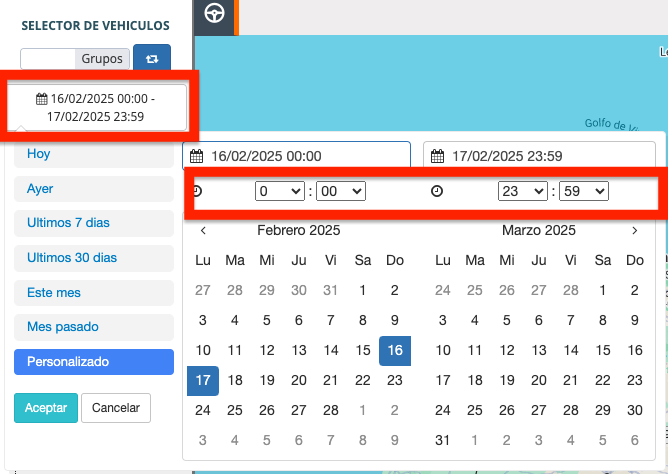Go to previous month using left arrow
Viewport: 668px width, 474px height.
(203, 230)
